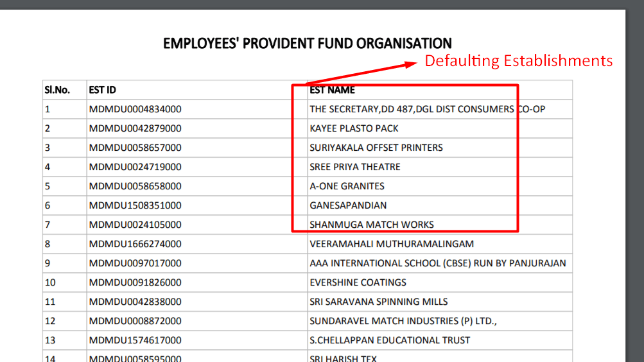Select EST ID MDMDU0024719000
The width and height of the screenshot is (644, 362).
pyautogui.click(x=135, y=167)
